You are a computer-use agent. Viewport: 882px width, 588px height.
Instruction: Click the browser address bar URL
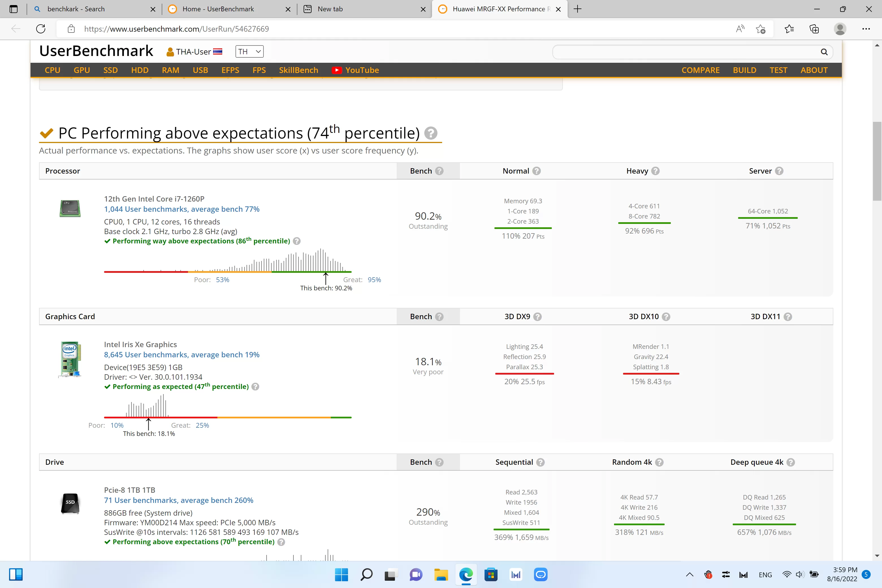(x=176, y=29)
